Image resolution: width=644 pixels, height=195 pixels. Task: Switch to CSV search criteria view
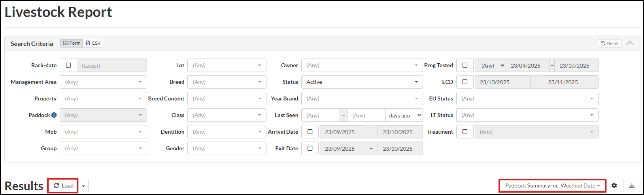pyautogui.click(x=93, y=43)
